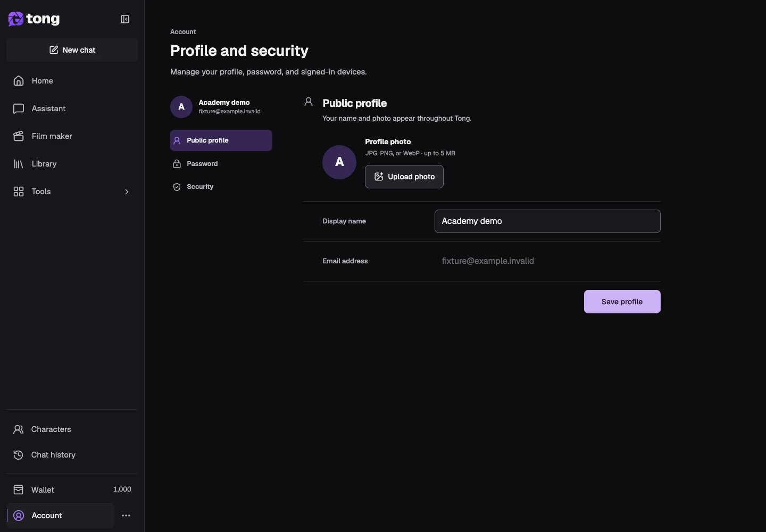This screenshot has height=532, width=766.
Task: Click the Password lock icon
Action: pyautogui.click(x=177, y=164)
